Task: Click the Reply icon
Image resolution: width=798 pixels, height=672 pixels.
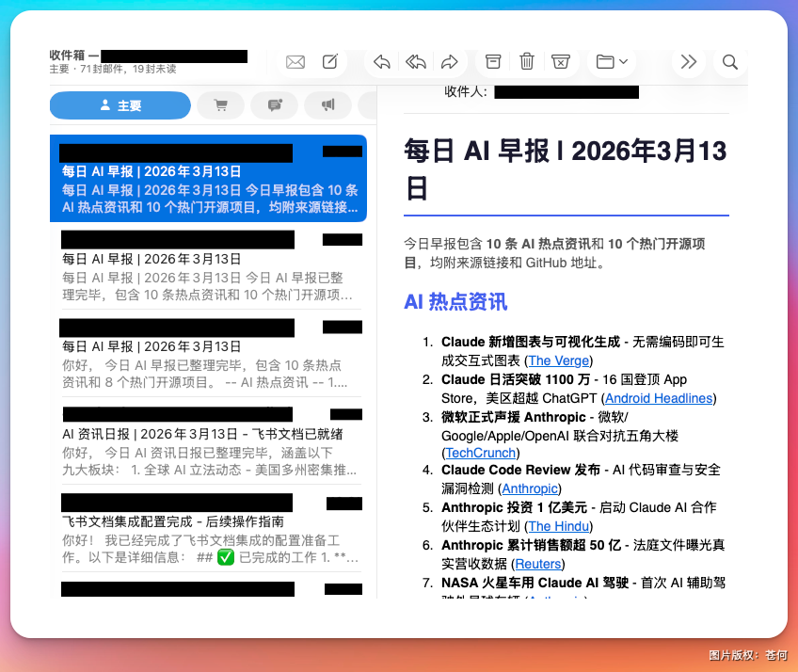Action: pyautogui.click(x=380, y=61)
